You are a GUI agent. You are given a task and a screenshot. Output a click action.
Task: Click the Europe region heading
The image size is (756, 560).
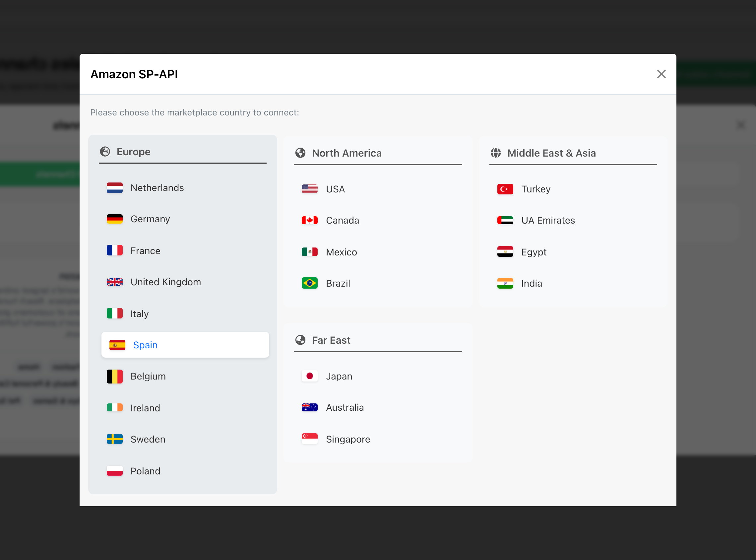tap(133, 152)
